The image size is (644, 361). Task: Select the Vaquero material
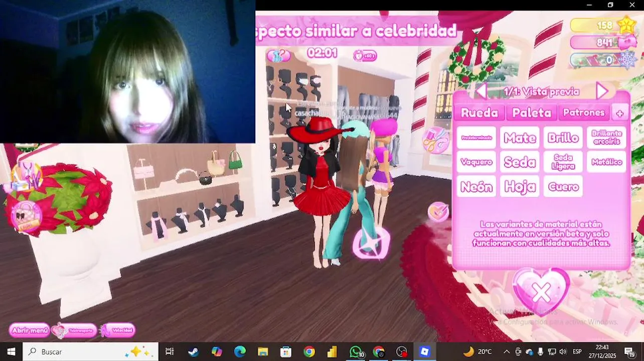coord(476,162)
